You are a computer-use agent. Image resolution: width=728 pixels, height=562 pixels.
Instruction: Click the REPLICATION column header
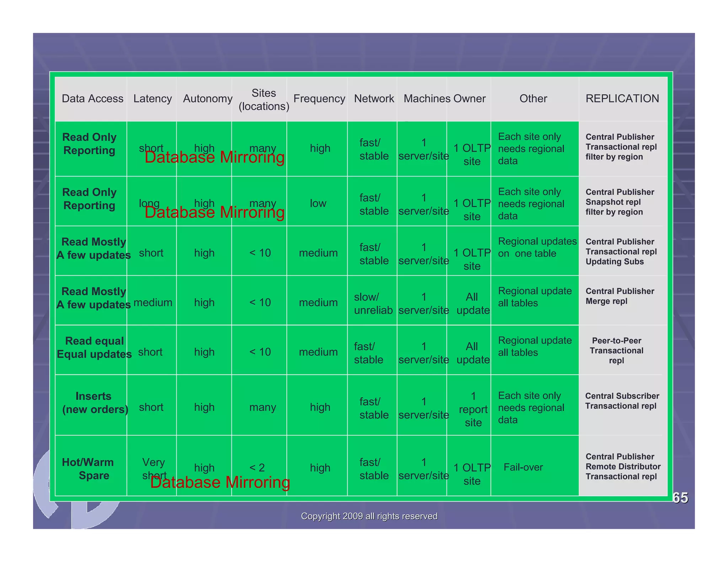[x=622, y=98]
